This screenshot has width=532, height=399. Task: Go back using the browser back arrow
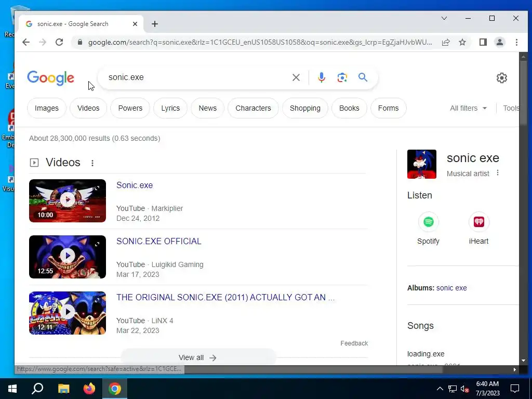click(26, 42)
